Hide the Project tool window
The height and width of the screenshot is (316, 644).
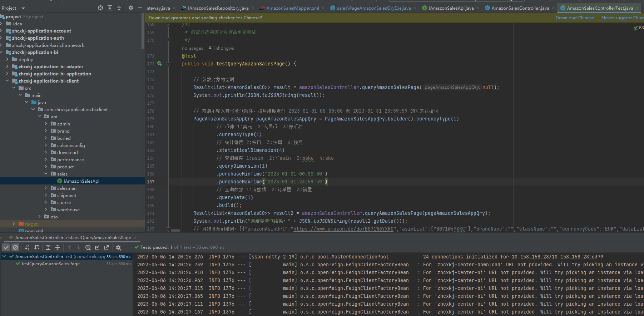point(140,8)
